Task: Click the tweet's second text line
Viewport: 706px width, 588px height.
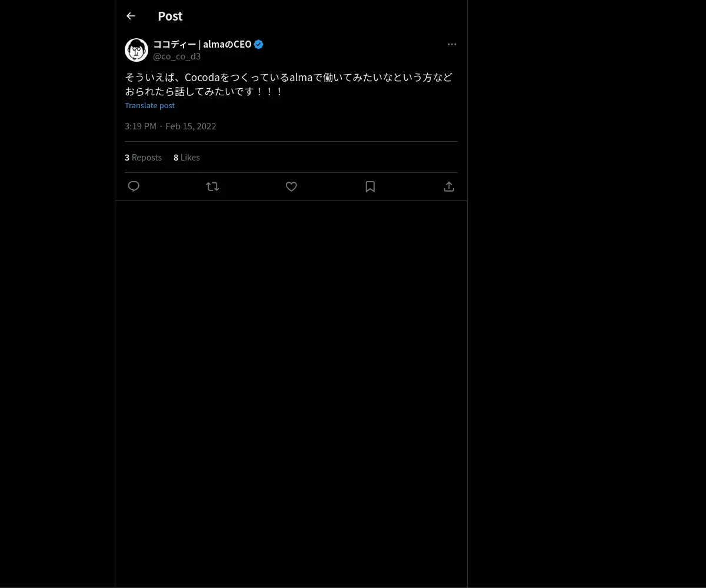Action: (204, 92)
